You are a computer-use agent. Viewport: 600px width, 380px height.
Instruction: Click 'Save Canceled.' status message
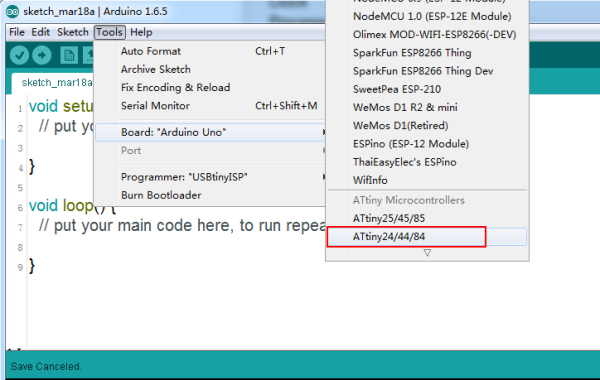click(x=46, y=367)
